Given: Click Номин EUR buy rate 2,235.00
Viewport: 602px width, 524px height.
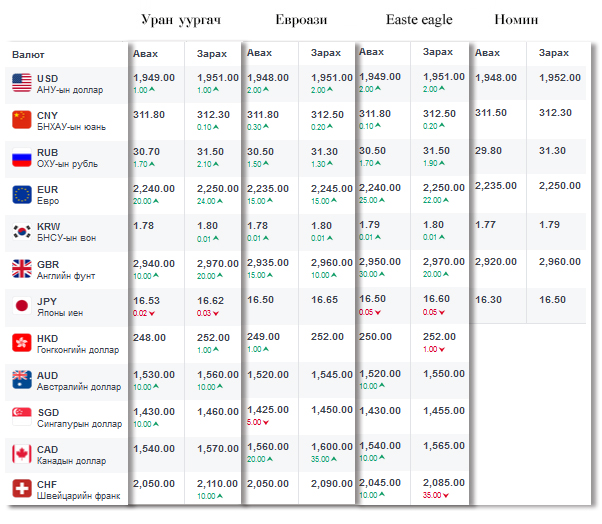Looking at the screenshot, I should 496,185.
